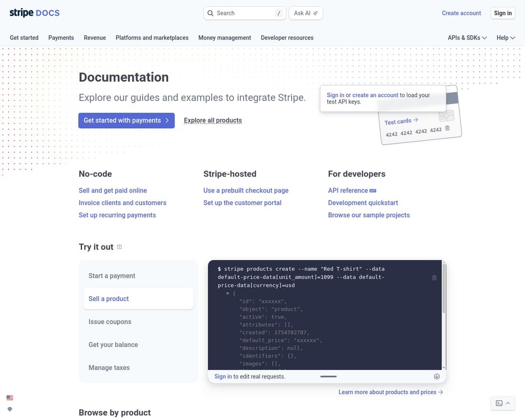Click the download response icon below the code panel
This screenshot has width=525, height=420.
click(437, 376)
